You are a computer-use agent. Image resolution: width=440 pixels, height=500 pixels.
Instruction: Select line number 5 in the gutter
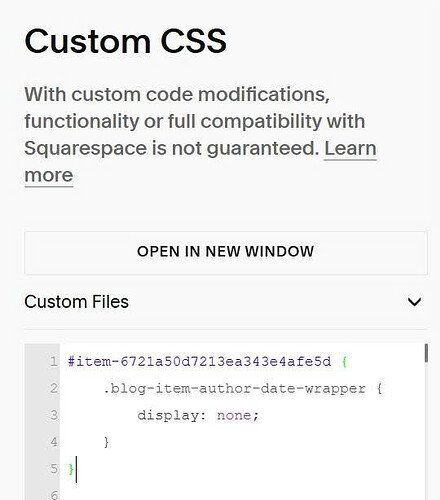[54, 469]
